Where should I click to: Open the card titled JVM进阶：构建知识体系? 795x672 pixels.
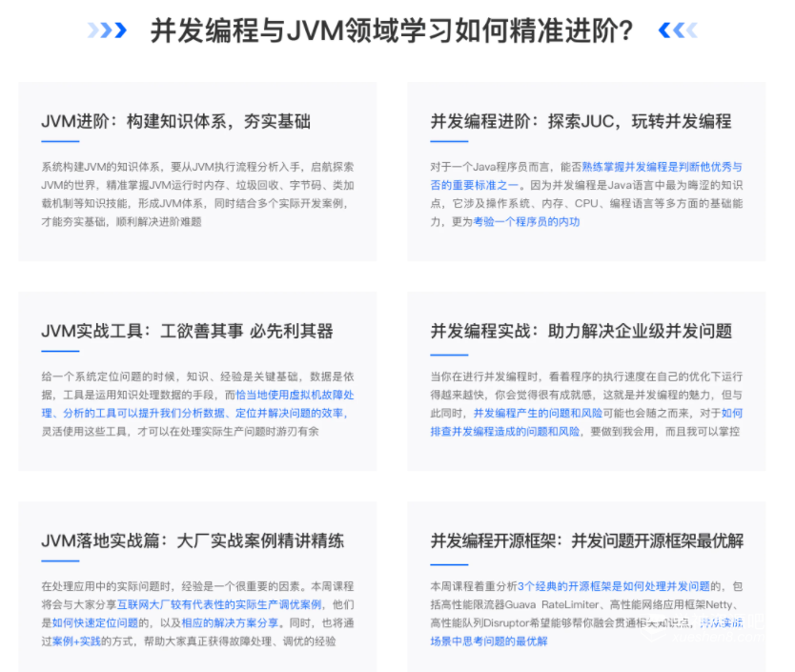[x=175, y=122]
